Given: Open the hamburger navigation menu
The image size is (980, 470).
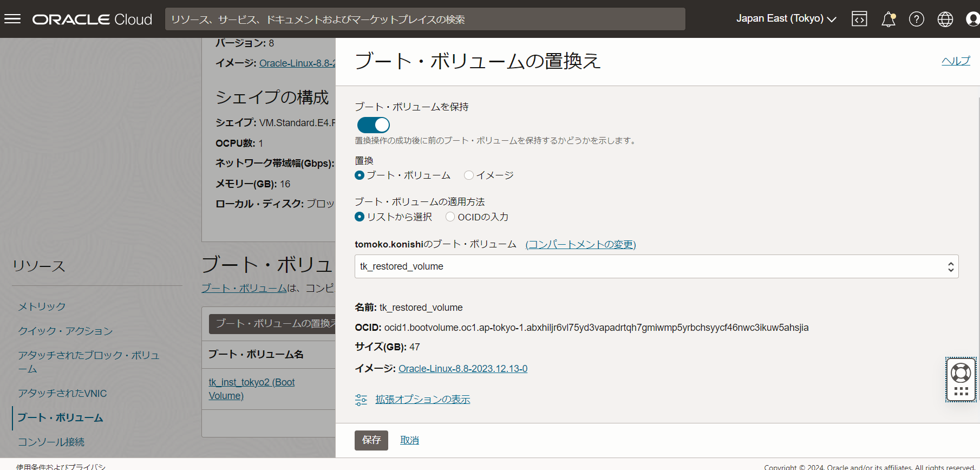Looking at the screenshot, I should coord(12,19).
